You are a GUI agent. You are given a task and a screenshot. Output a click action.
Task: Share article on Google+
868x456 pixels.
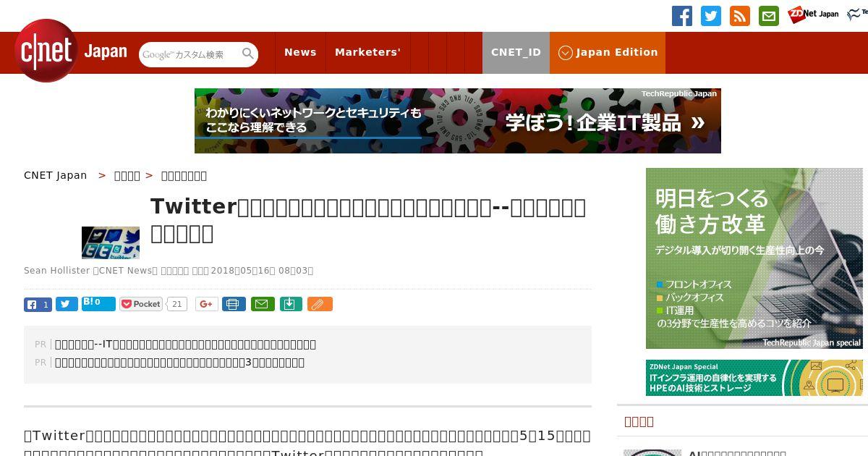pyautogui.click(x=206, y=304)
